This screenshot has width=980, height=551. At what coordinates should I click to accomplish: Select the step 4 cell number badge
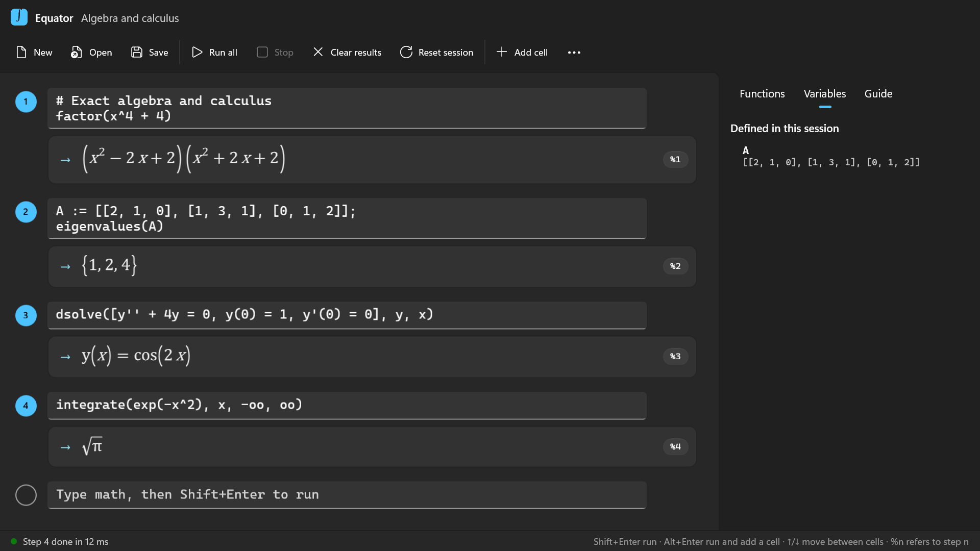pyautogui.click(x=26, y=406)
